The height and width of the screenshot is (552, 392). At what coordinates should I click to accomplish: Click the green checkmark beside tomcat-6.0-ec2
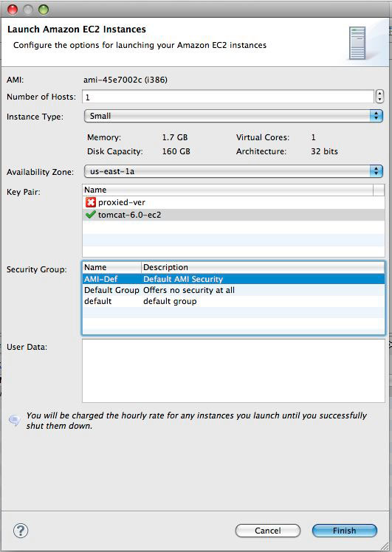91,215
